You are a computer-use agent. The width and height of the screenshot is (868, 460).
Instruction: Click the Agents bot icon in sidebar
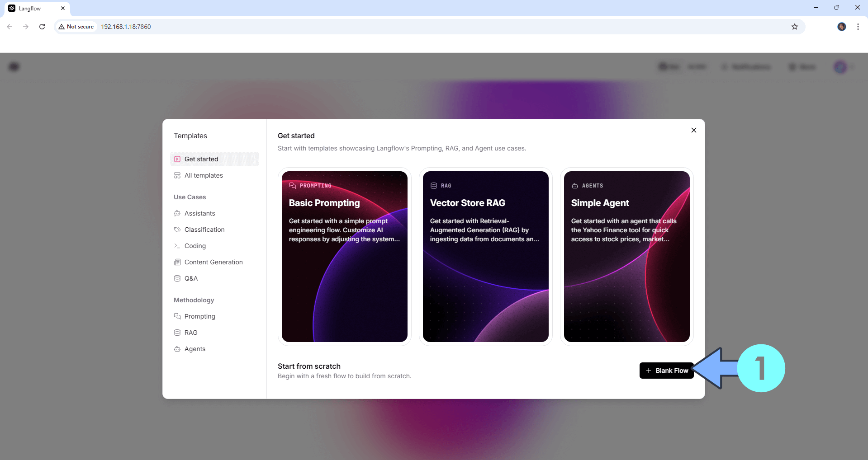177,349
